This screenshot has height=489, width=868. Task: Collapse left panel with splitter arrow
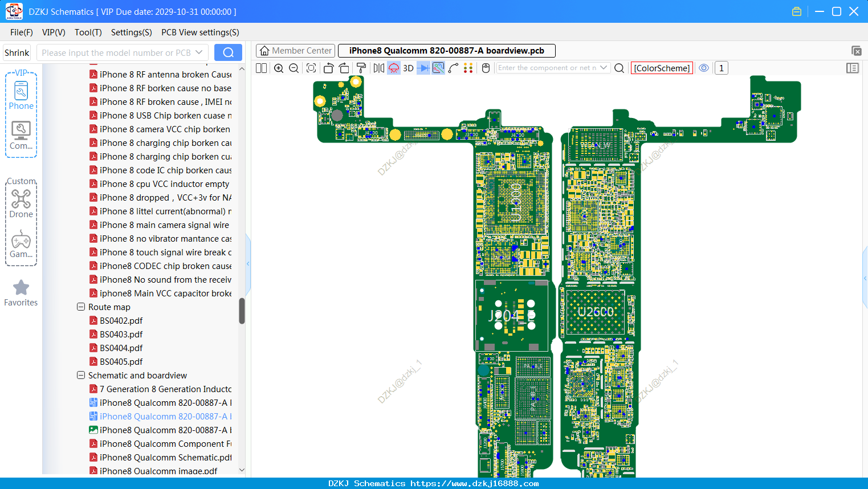point(248,263)
